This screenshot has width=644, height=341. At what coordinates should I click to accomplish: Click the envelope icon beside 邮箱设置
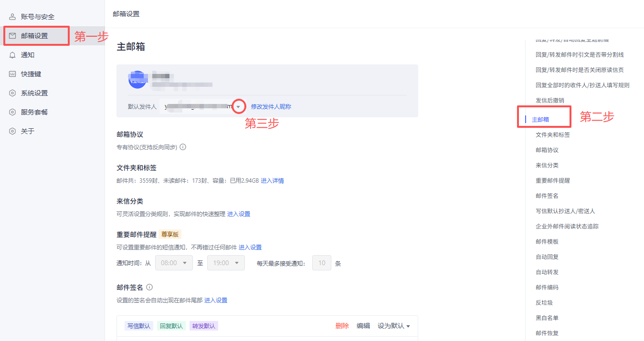(x=12, y=36)
